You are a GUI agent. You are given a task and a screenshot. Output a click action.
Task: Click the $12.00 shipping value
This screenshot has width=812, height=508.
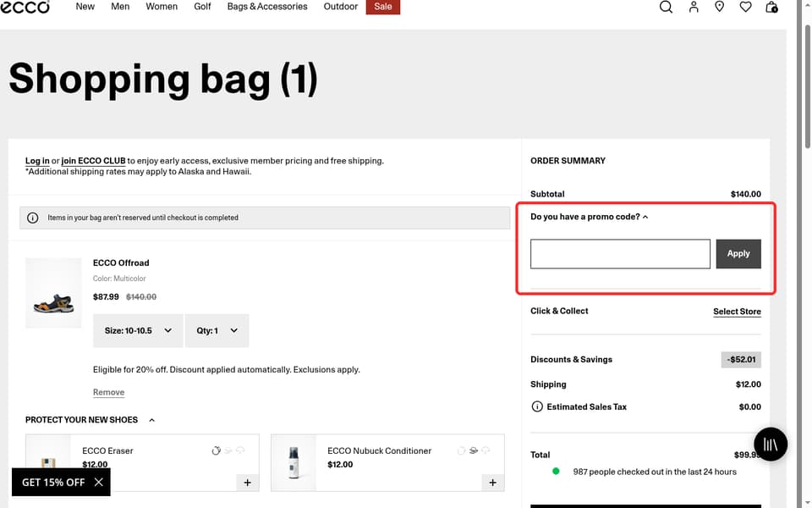[x=749, y=384]
